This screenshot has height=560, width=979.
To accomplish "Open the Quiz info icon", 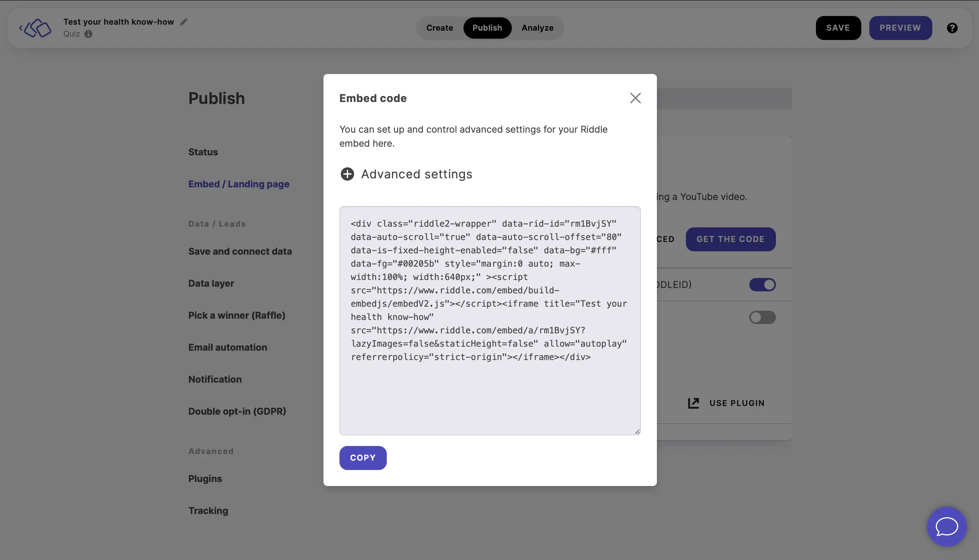I will click(88, 34).
